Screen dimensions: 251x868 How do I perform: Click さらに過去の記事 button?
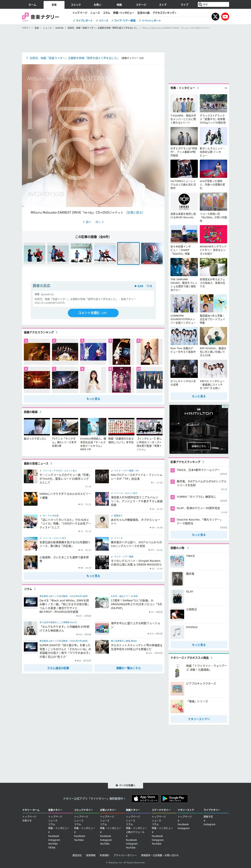(x=58, y=668)
